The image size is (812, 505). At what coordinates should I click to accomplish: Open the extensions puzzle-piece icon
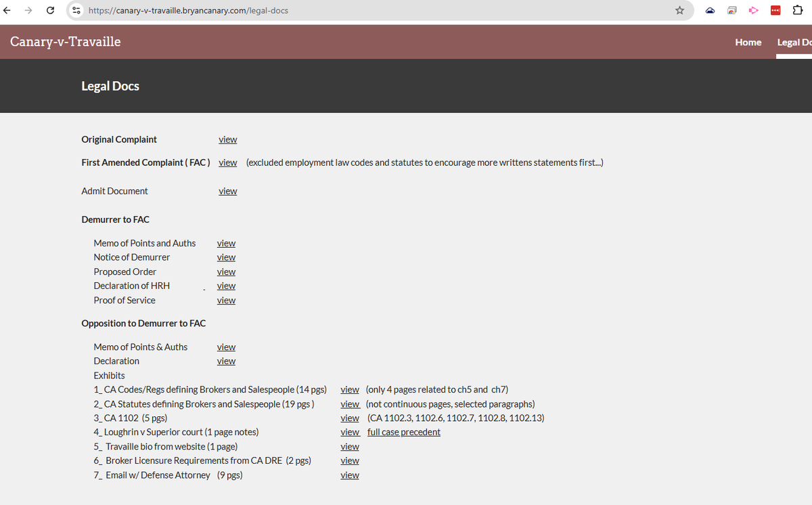pyautogui.click(x=797, y=11)
